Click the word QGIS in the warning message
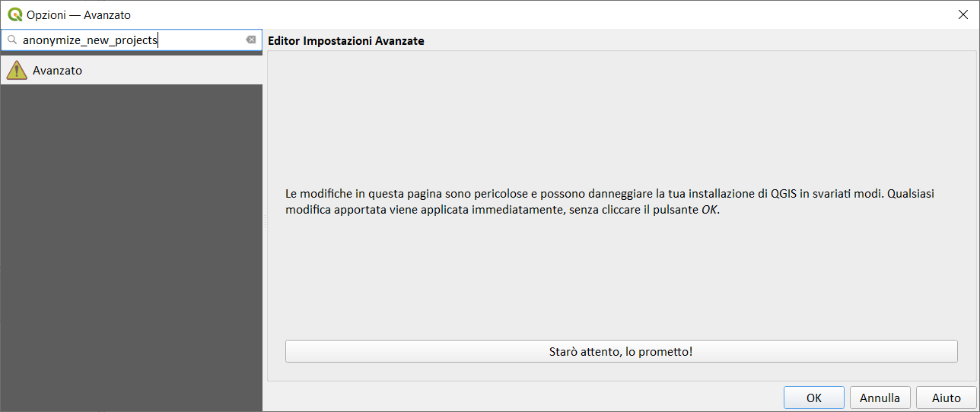The image size is (980, 412). pos(785,194)
